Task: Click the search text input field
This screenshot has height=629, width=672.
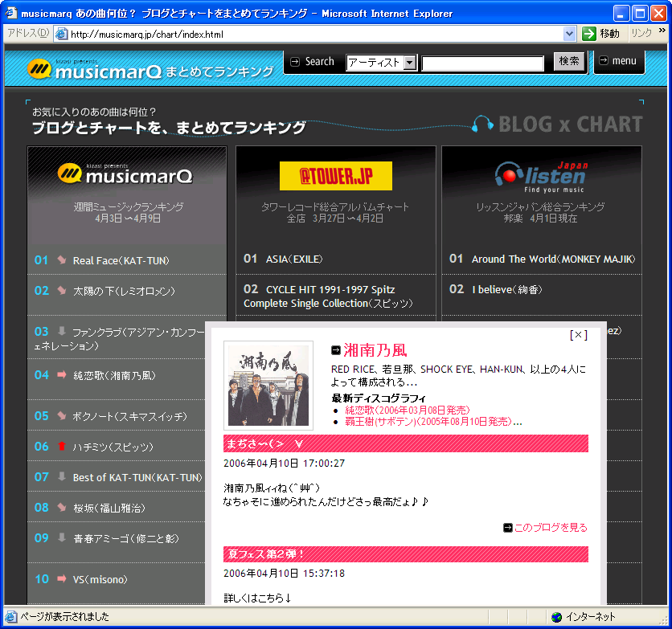Action: [x=483, y=63]
